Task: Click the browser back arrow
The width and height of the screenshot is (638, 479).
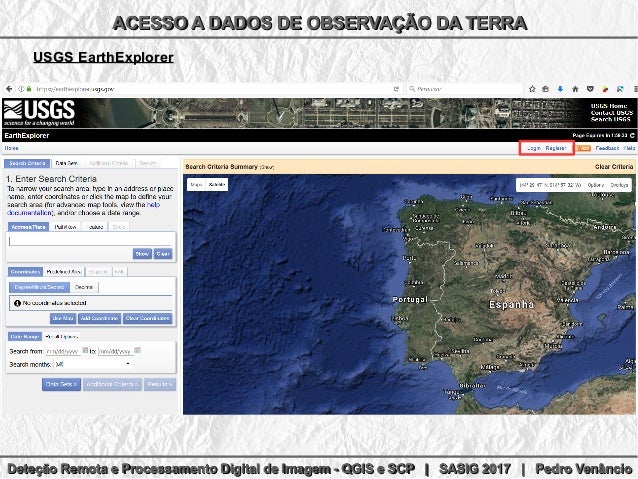Action: pos(9,89)
